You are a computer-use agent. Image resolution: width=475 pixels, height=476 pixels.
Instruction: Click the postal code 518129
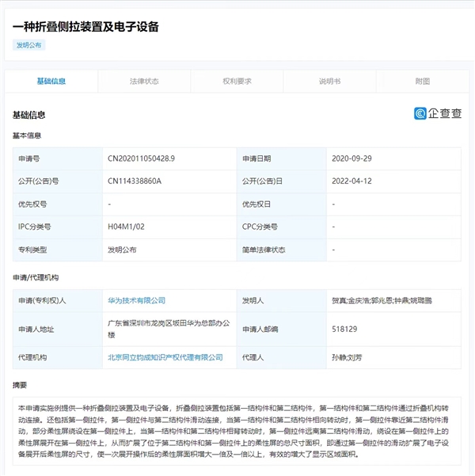point(345,329)
